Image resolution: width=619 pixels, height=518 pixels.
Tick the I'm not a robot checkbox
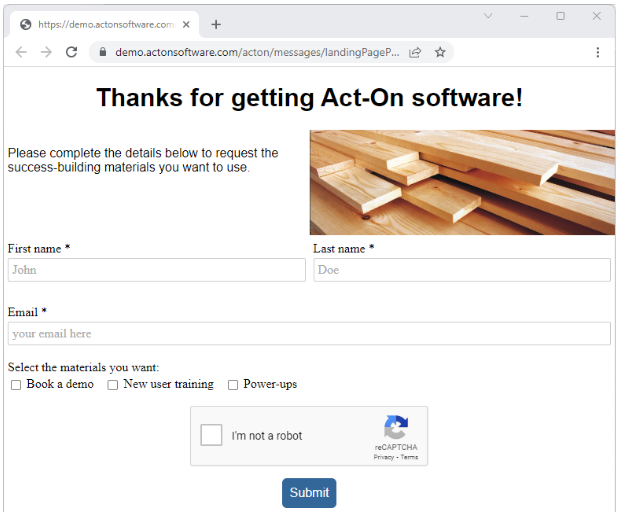click(x=211, y=435)
